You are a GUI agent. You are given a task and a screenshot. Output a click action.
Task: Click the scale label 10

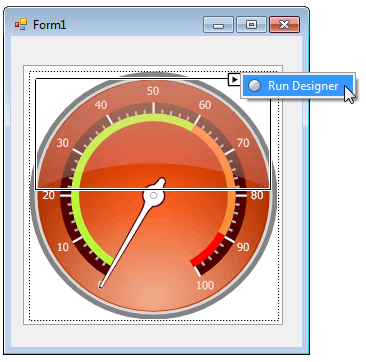63,247
